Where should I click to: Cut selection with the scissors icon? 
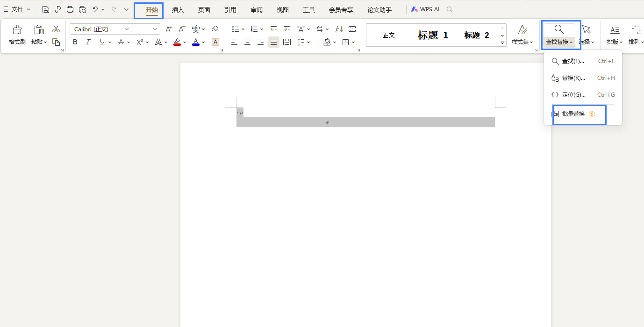tap(56, 29)
